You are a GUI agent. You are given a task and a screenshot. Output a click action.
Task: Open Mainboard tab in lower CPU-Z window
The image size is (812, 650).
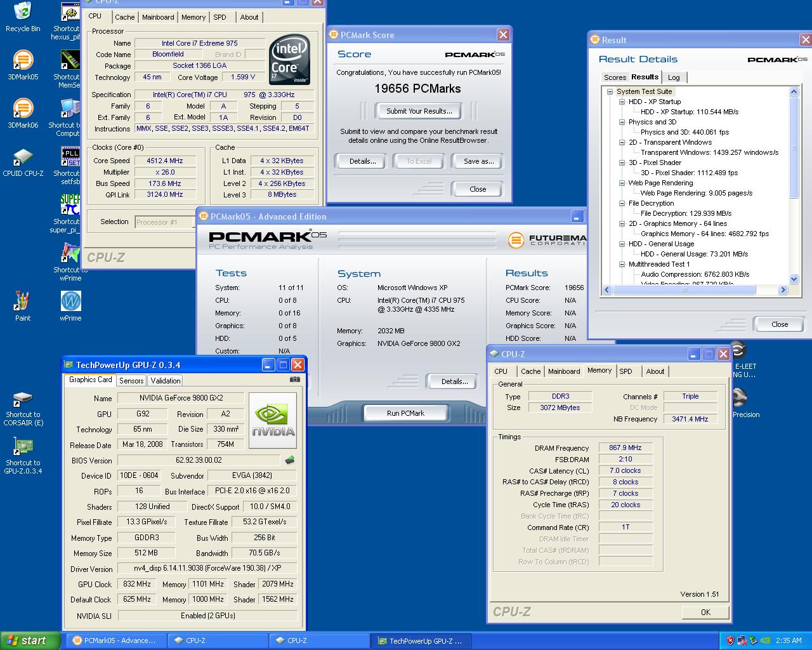click(564, 371)
